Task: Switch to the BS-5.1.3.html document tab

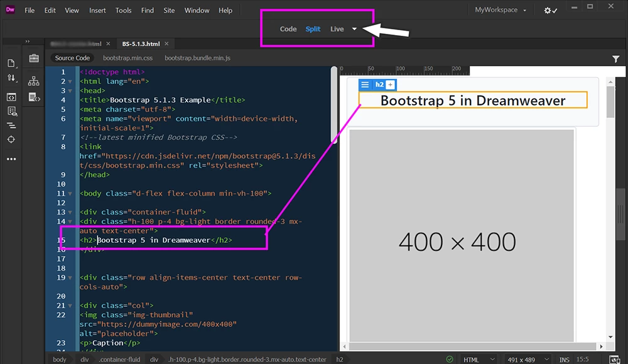Action: pyautogui.click(x=141, y=44)
